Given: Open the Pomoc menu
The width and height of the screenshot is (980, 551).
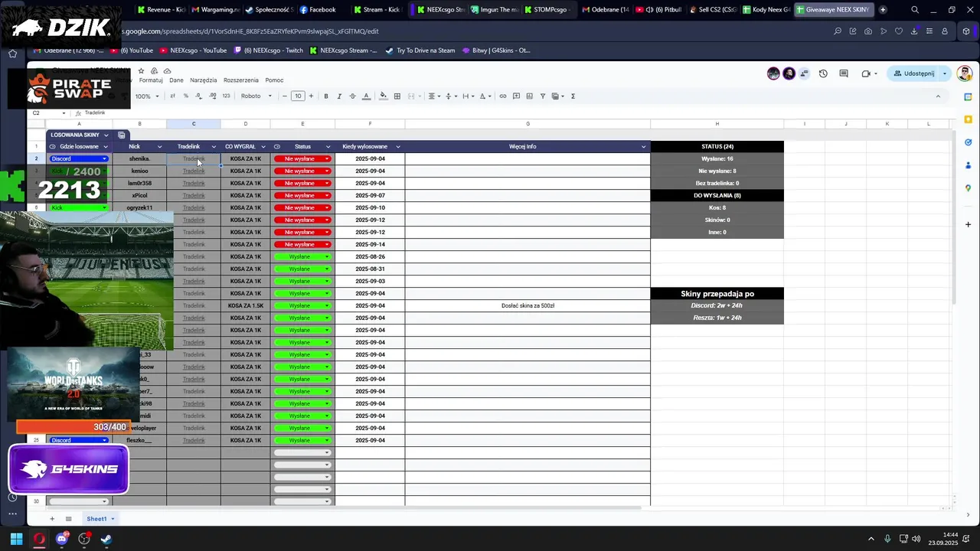Looking at the screenshot, I should [274, 80].
